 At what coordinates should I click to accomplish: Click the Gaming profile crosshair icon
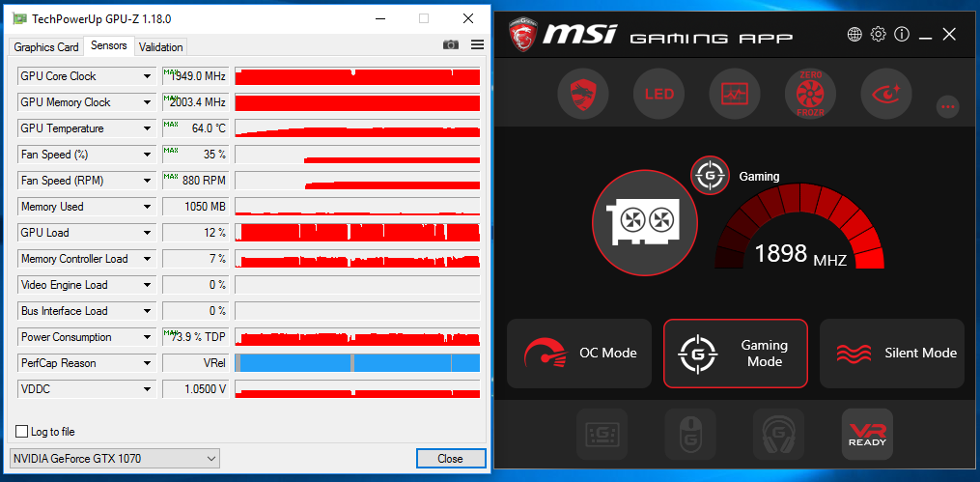(710, 175)
